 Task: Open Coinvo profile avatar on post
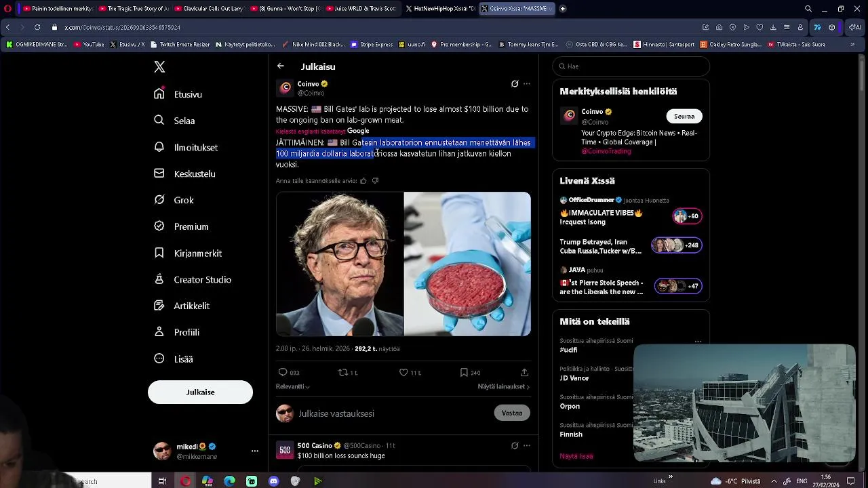pyautogui.click(x=285, y=87)
